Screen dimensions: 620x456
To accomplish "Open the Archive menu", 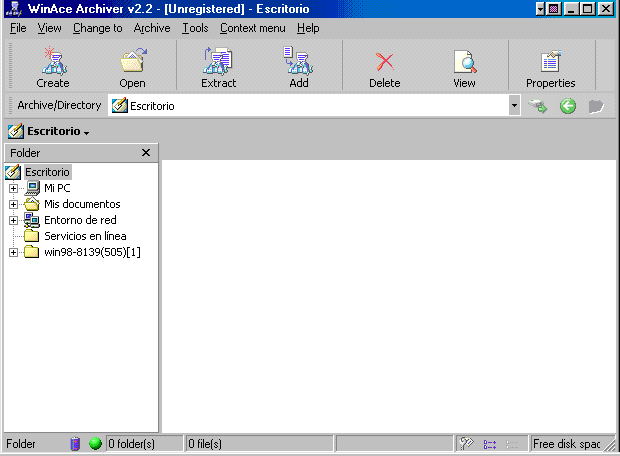I will coord(152,28).
